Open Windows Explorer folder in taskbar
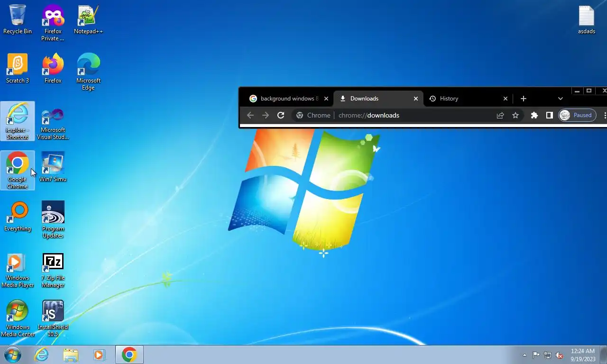607x364 pixels. tap(71, 355)
